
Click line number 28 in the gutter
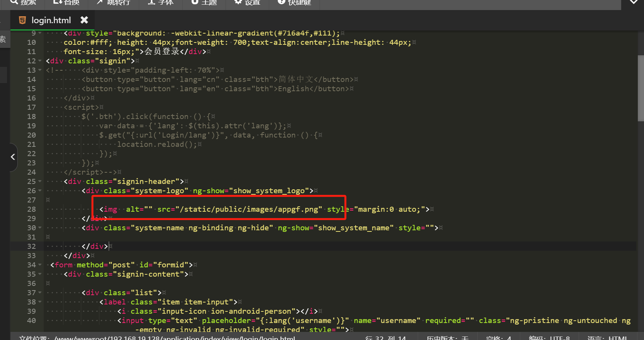[31, 209]
